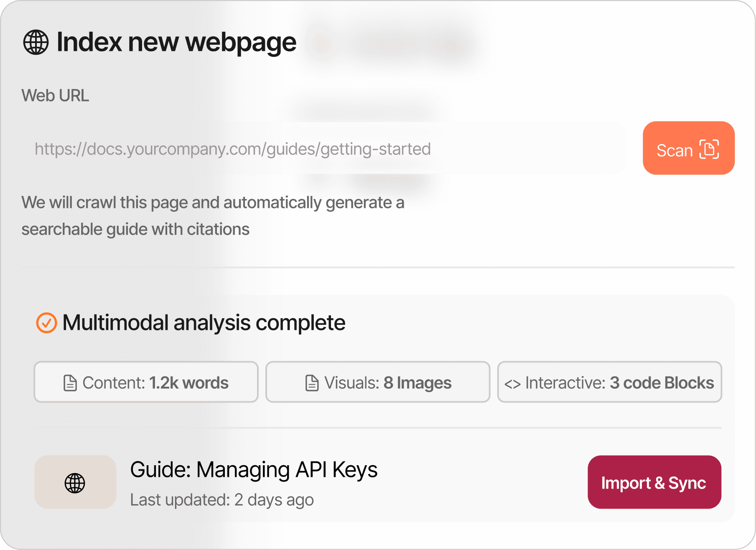This screenshot has width=756, height=550.
Task: Click the Multimodal analysis complete heading
Action: 204,323
